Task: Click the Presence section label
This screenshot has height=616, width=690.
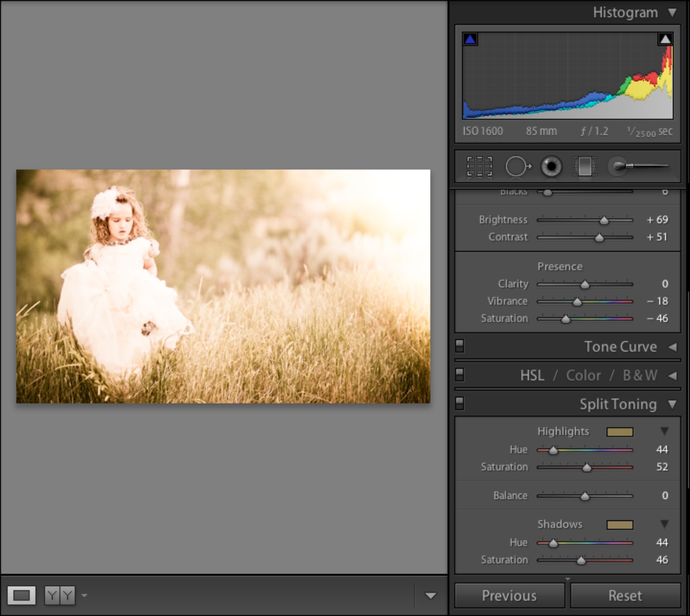Action: click(x=560, y=267)
